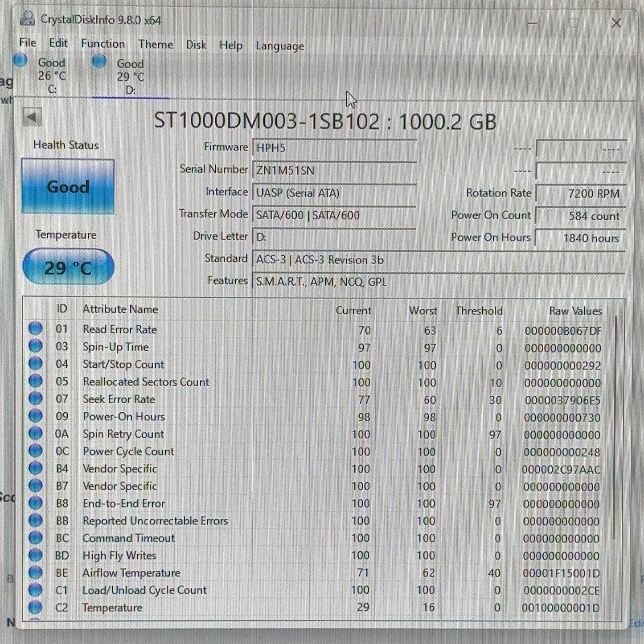Click the disk model title ST1000DM003-1SB102
644x644 pixels.
pyautogui.click(x=267, y=121)
